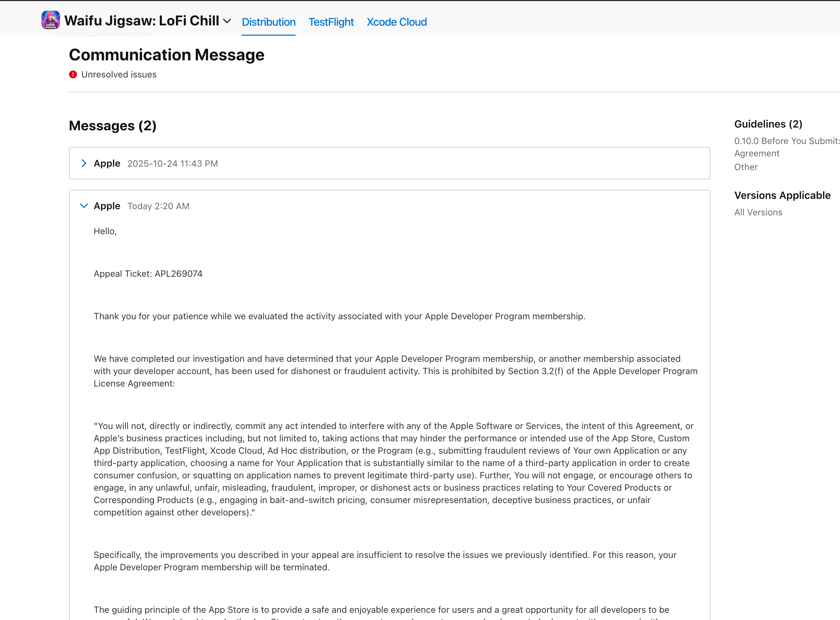Click the Unresolved issues status text
The width and height of the screenshot is (840, 620).
tap(119, 75)
